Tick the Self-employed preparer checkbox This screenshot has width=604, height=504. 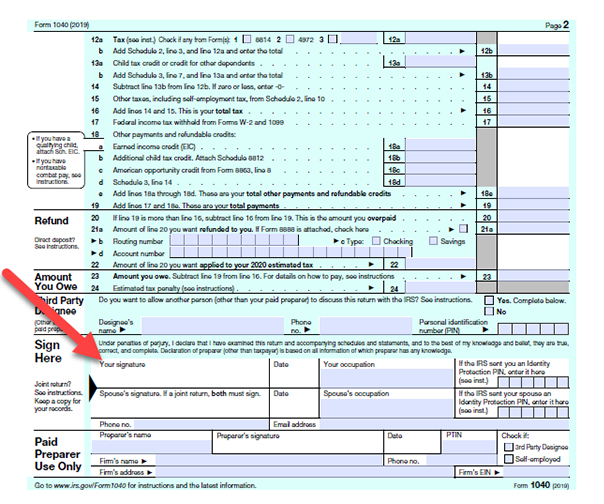coord(509,459)
